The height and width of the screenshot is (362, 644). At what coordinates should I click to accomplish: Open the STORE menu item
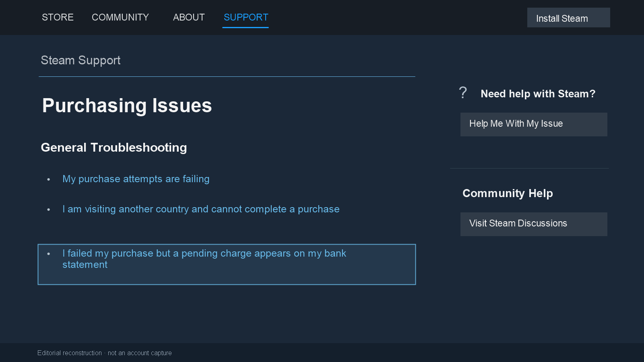pos(58,17)
